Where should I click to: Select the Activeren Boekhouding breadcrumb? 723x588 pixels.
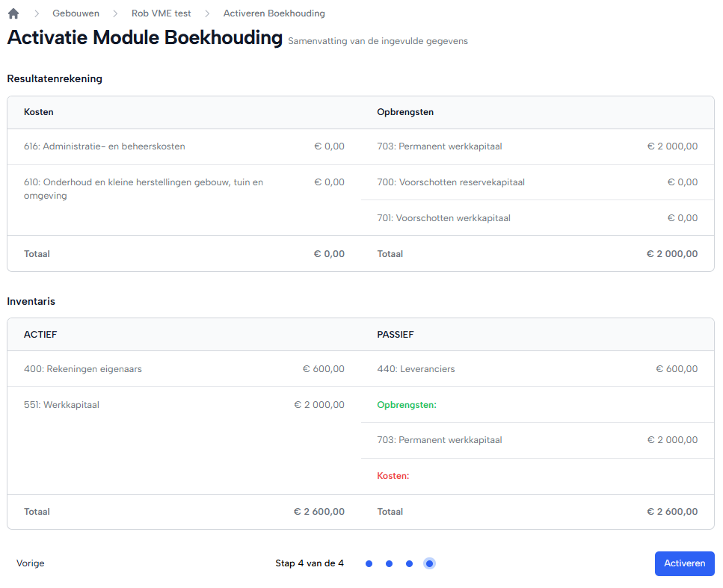click(x=274, y=13)
